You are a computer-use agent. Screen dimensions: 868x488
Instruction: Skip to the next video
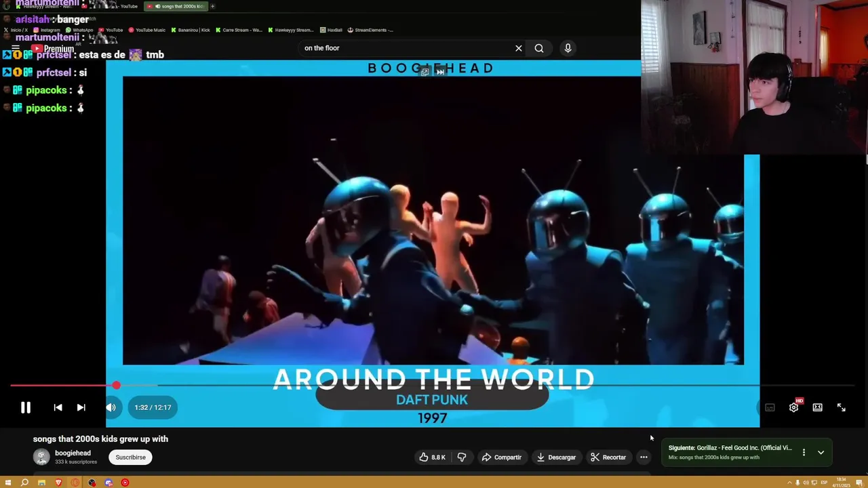tap(81, 407)
